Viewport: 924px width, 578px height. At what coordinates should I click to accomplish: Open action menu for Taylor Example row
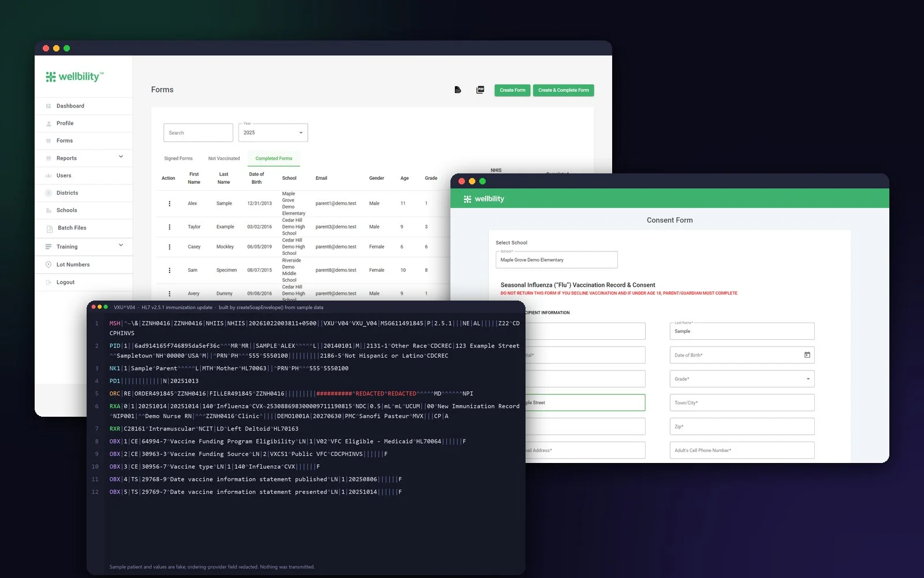point(169,227)
